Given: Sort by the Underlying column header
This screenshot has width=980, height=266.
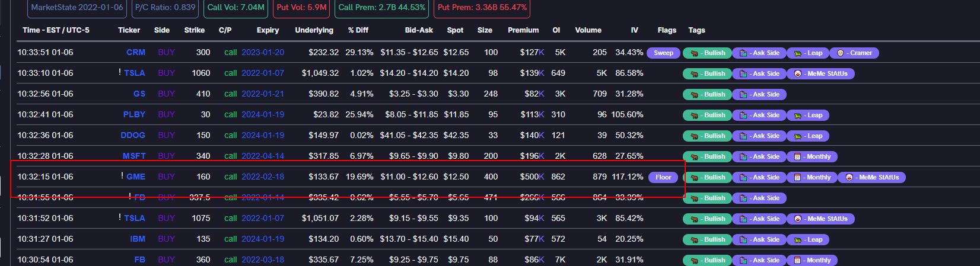Looking at the screenshot, I should [x=314, y=30].
